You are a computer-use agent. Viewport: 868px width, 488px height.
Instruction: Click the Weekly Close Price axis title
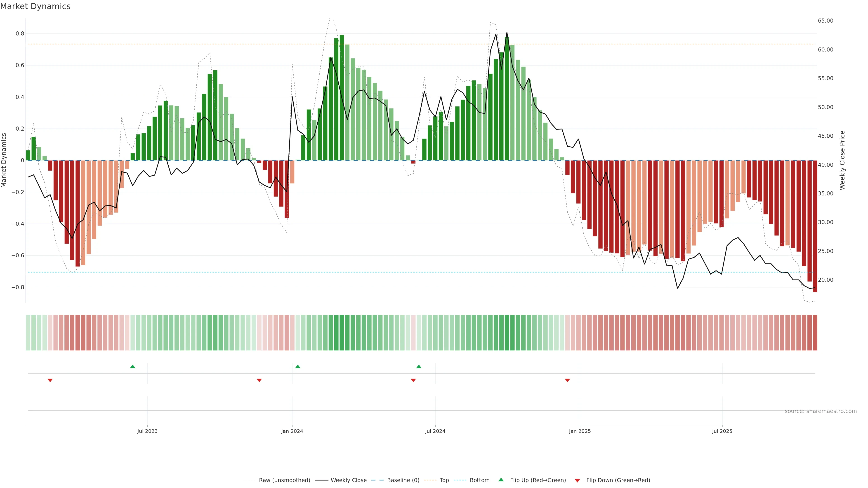click(842, 160)
